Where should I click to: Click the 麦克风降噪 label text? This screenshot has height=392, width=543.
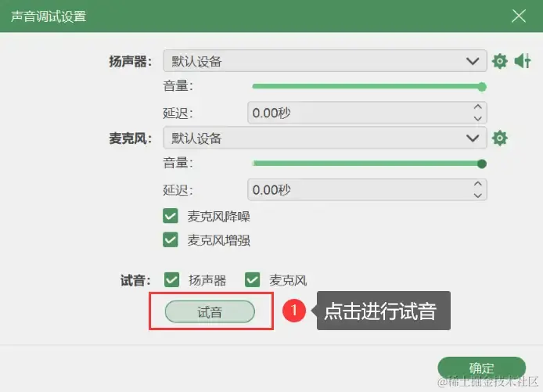pyautogui.click(x=218, y=217)
